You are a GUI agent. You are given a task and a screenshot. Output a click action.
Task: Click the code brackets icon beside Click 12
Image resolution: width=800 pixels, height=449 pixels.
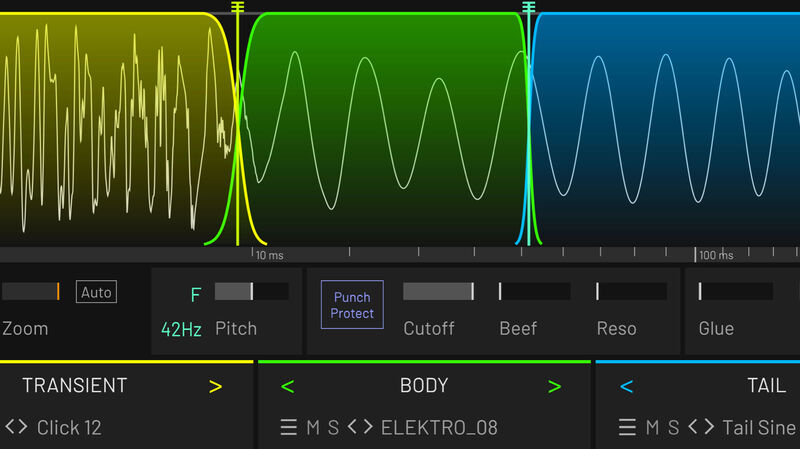16,427
